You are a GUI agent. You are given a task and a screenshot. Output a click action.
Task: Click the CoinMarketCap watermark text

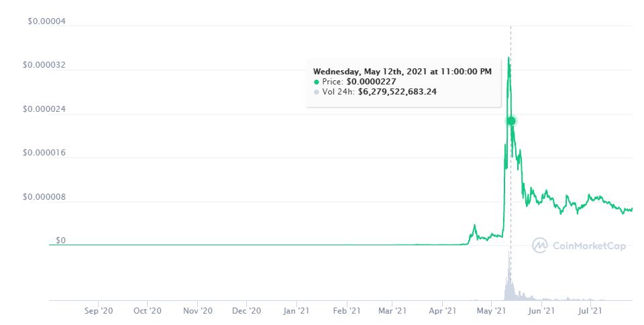[x=588, y=246]
